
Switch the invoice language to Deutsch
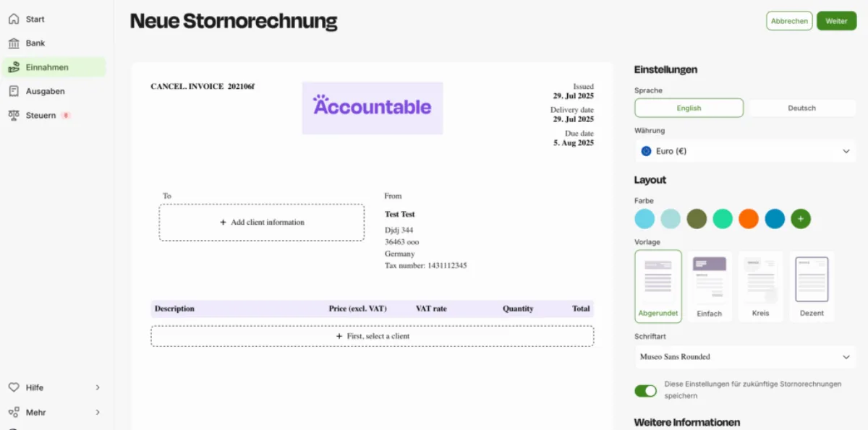click(x=801, y=108)
